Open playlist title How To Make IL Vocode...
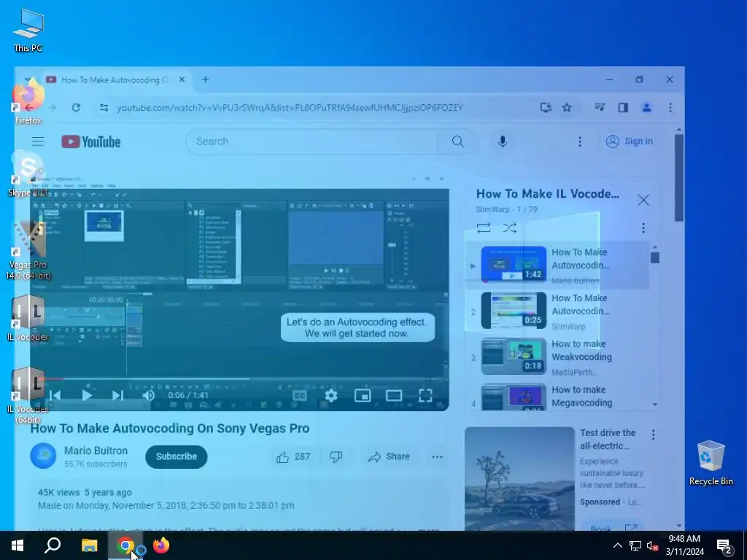 [x=547, y=194]
